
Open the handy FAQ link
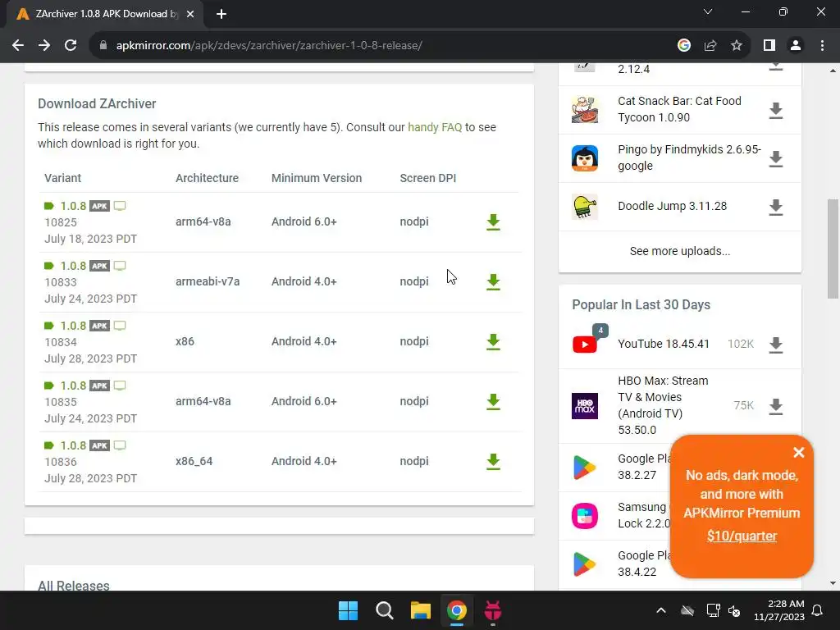point(435,127)
